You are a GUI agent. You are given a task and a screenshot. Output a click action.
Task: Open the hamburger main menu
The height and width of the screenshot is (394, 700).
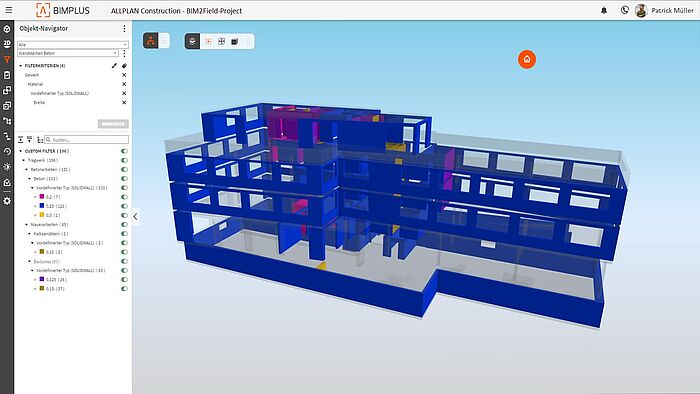click(x=8, y=10)
